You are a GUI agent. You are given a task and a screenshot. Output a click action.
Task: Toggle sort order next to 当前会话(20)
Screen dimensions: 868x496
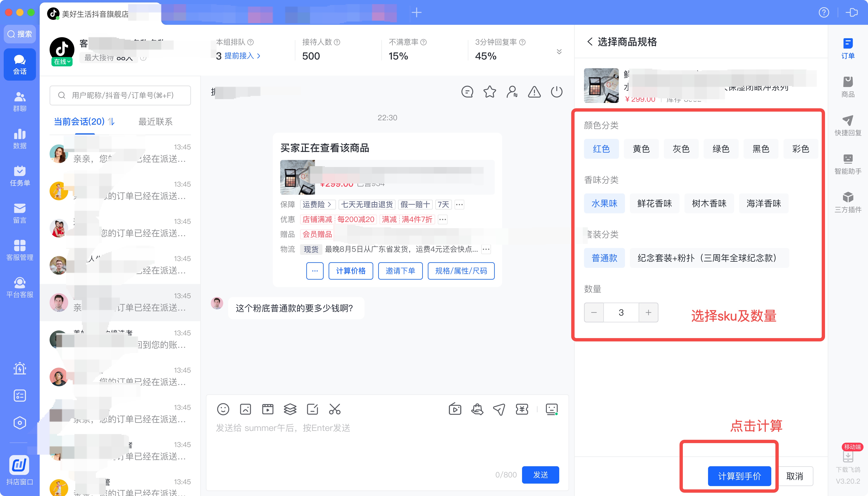pos(111,122)
